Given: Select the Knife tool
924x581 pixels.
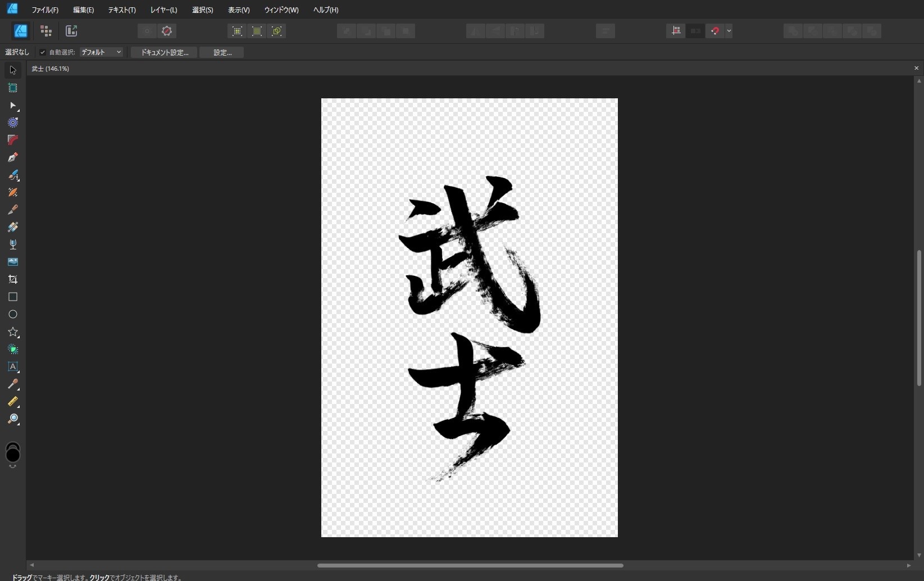Looking at the screenshot, I should (12, 210).
